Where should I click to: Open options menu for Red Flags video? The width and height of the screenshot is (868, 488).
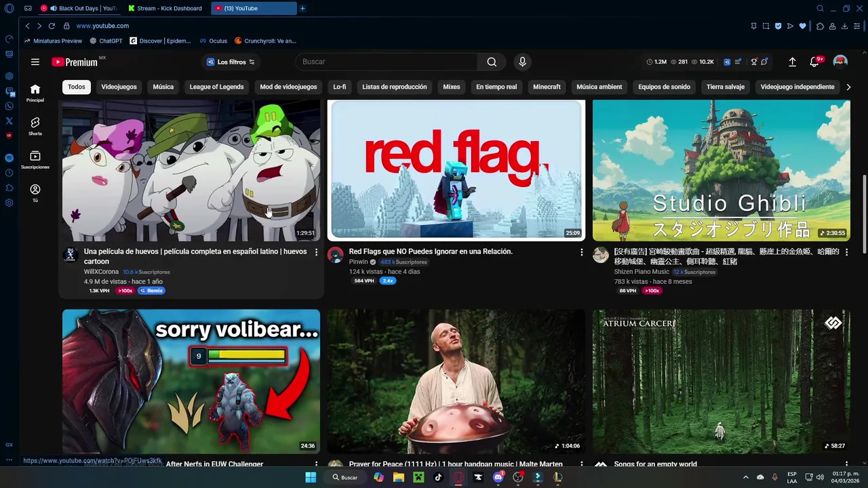[581, 252]
